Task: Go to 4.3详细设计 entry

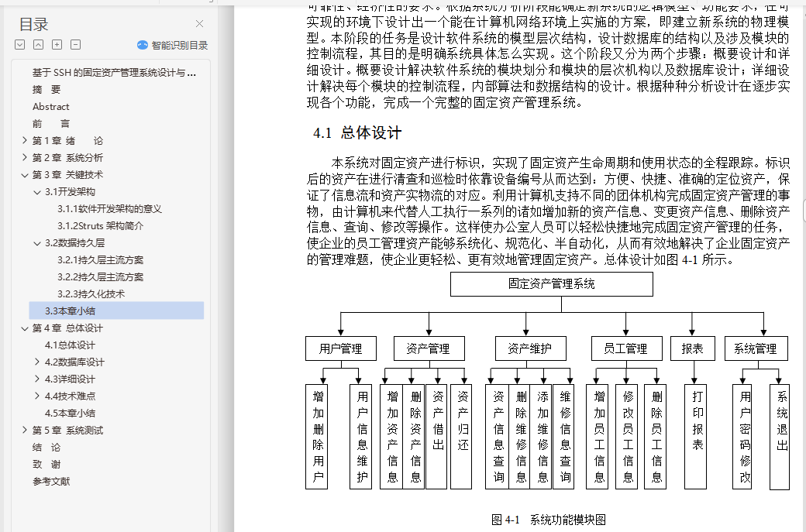Action: pyautogui.click(x=70, y=379)
